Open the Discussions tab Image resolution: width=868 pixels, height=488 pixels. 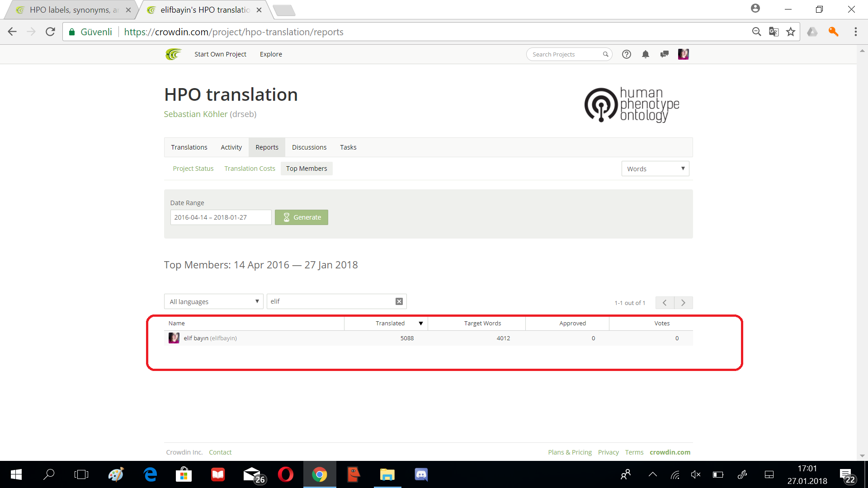[x=309, y=147]
